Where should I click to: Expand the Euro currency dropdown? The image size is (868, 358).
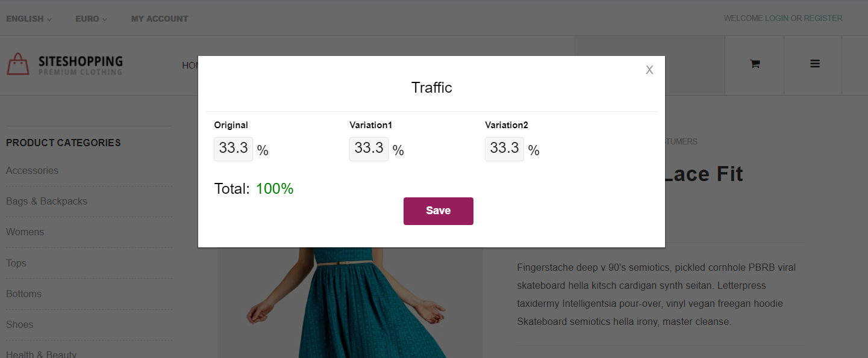91,19
